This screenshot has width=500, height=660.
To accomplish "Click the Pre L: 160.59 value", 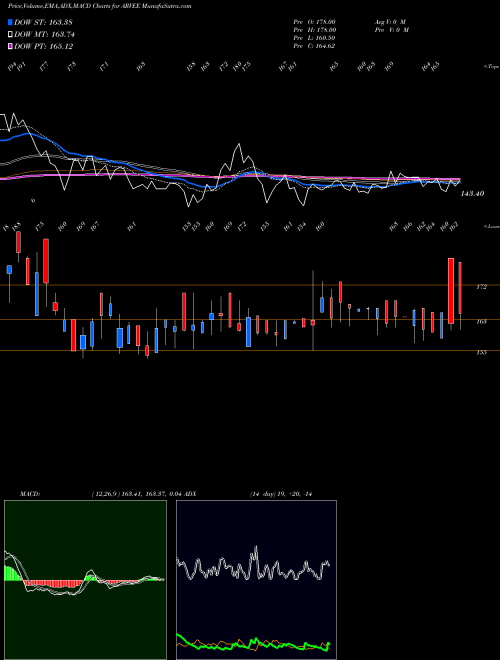I will coord(314,38).
